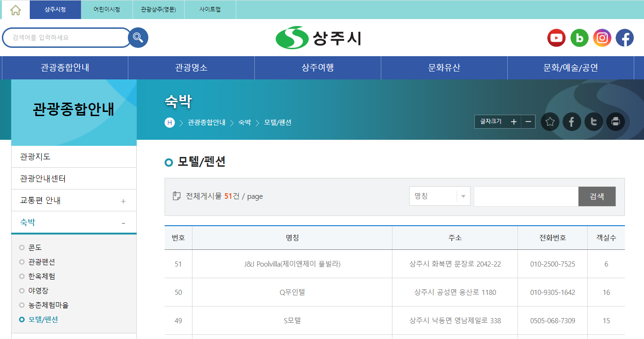Screen dimensions: 644x339
Task: Click the star bookmark icon
Action: [550, 122]
